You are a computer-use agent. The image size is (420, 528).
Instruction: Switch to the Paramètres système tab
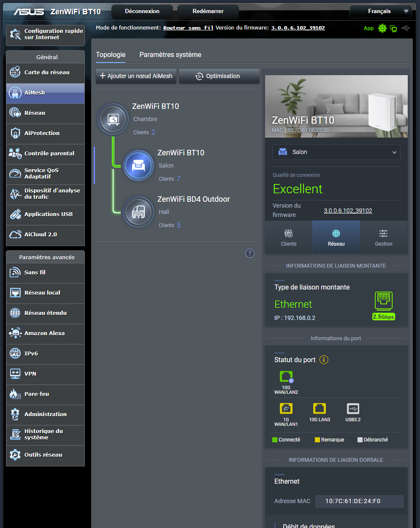tap(170, 55)
